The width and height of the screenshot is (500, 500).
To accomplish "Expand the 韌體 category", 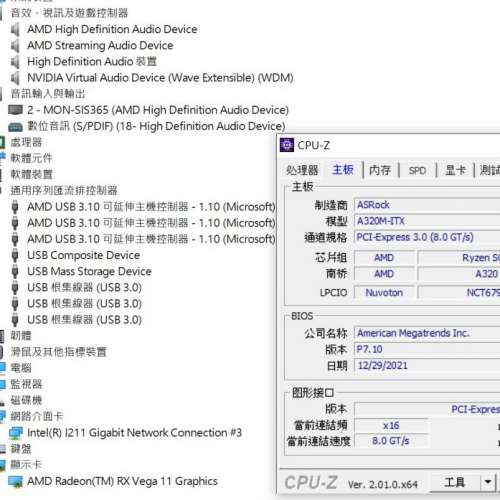I will [x=21, y=336].
